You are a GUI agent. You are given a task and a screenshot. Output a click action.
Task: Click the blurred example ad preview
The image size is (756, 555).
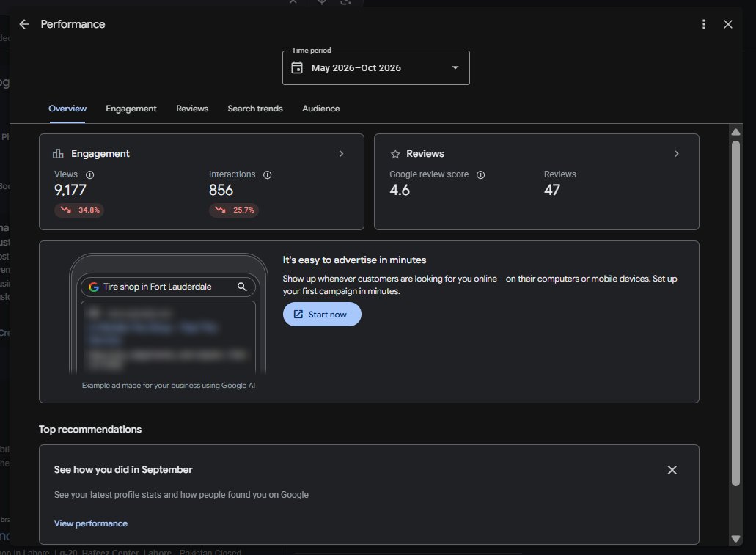(x=168, y=337)
